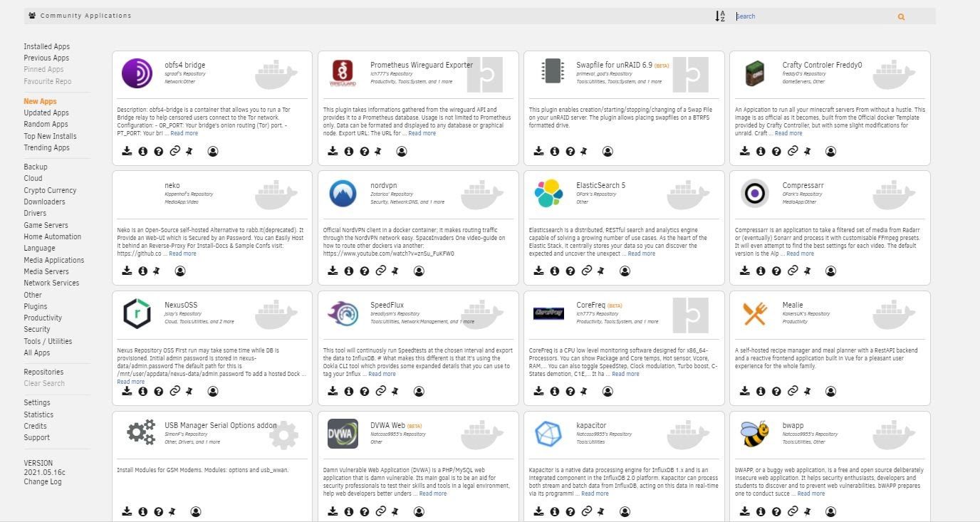Open support icon for nordvpn
The width and height of the screenshot is (980, 522).
pyautogui.click(x=364, y=271)
